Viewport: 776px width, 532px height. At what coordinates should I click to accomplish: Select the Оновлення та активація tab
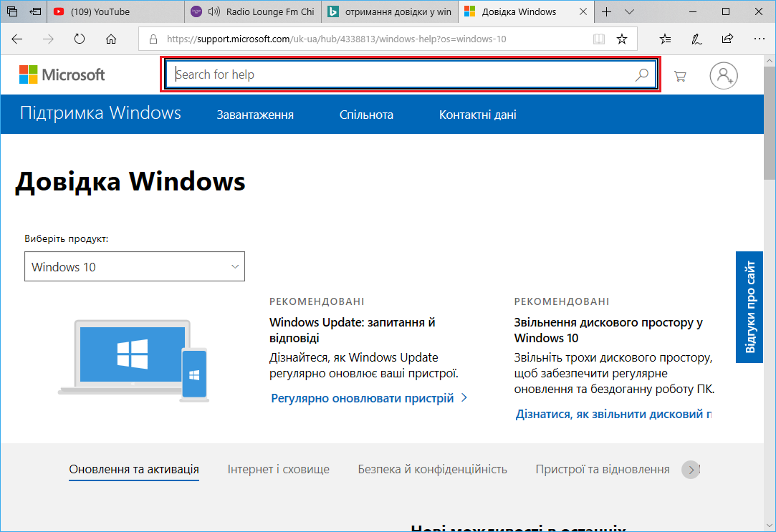click(134, 469)
